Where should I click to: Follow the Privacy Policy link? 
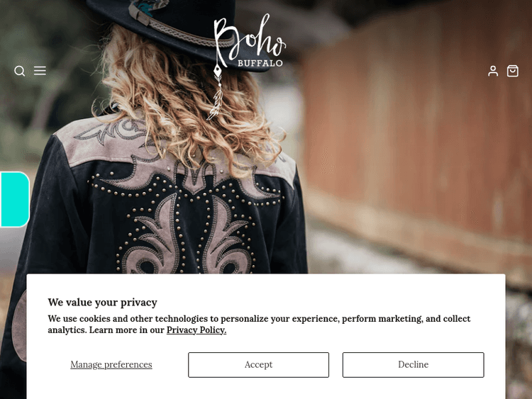[196, 330]
